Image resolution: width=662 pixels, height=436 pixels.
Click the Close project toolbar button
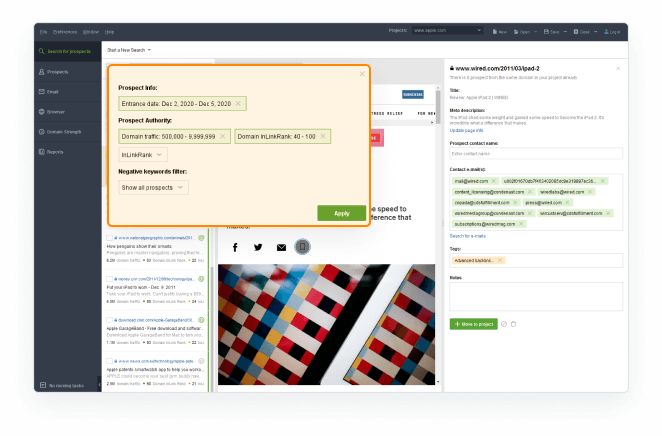click(x=581, y=32)
